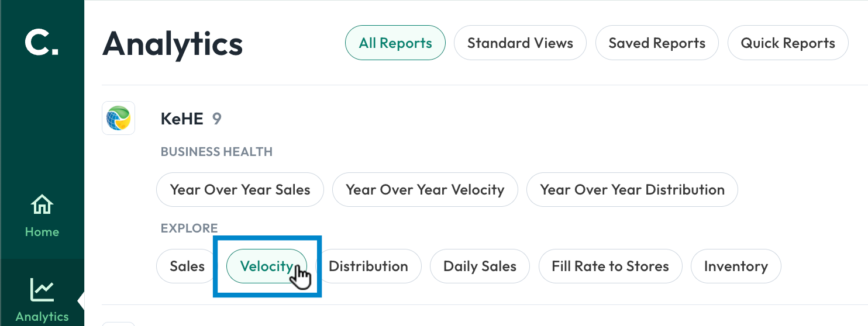Open the Saved Reports tab
Screen dimensions: 868x326
(x=657, y=43)
